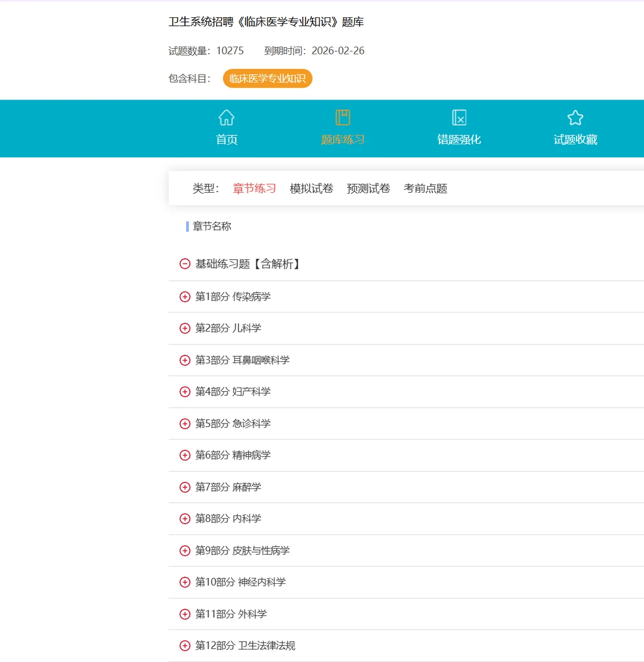Click the 第2部分 儿科学 text

point(228,328)
